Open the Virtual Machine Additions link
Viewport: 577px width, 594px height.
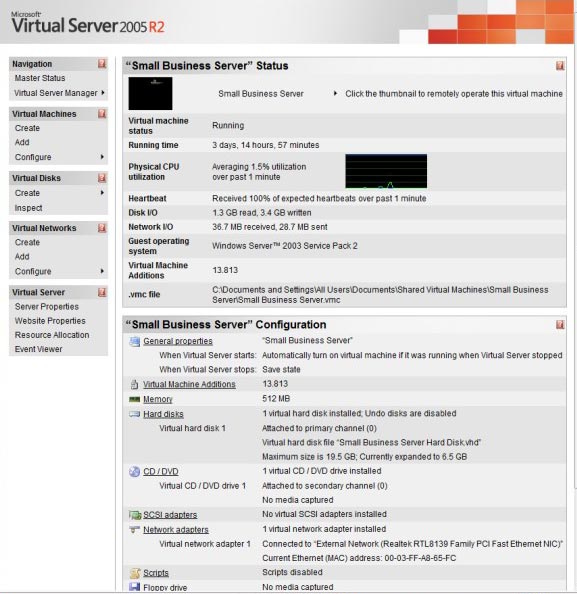pyautogui.click(x=189, y=384)
